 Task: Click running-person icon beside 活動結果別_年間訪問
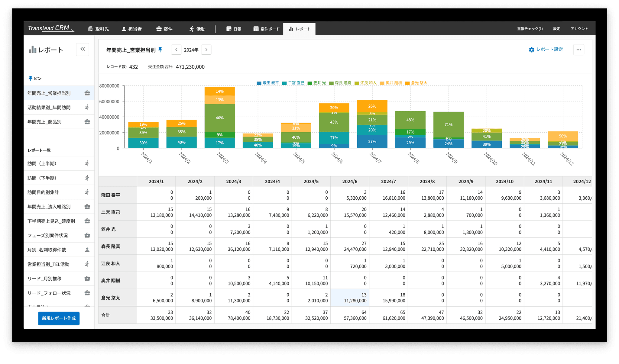point(87,107)
